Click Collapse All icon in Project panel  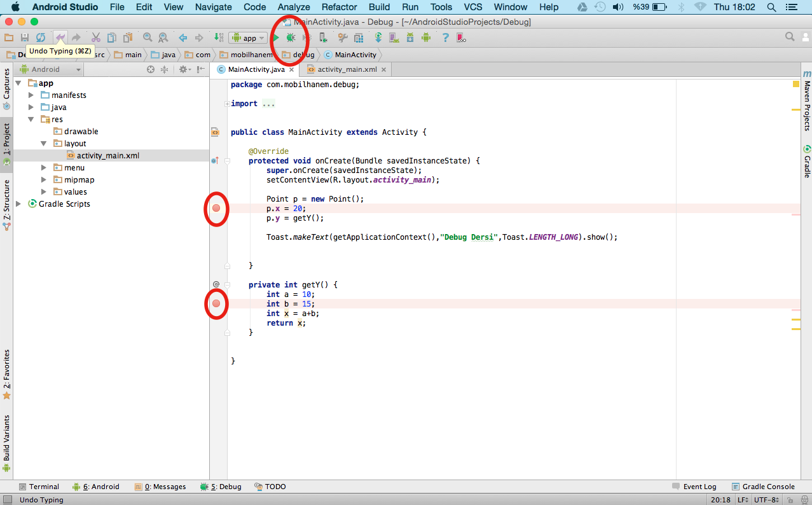[x=164, y=69]
